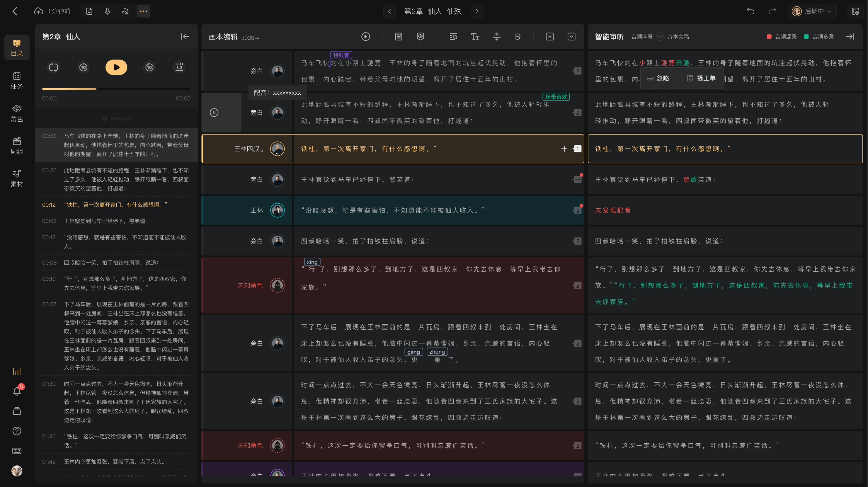Viewport: 868px width, 487px height.
Task: Go to previous chapter arrow
Action: click(389, 11)
